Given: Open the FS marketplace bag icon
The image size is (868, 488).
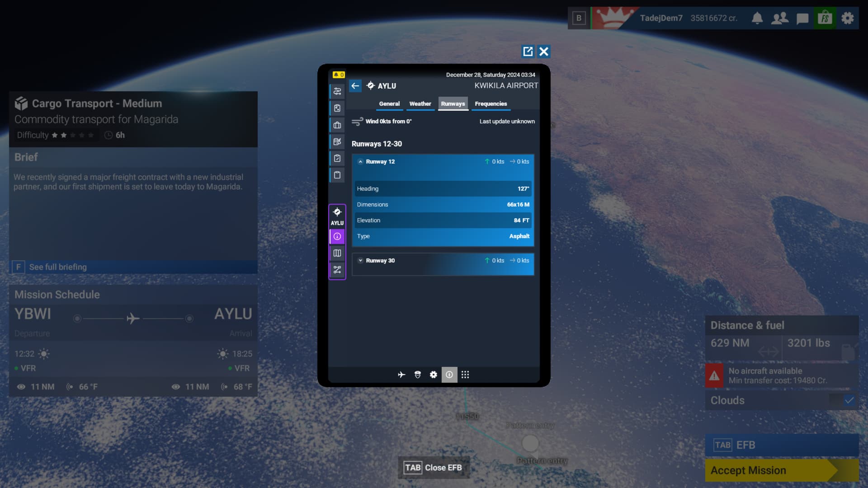Looking at the screenshot, I should [x=825, y=18].
